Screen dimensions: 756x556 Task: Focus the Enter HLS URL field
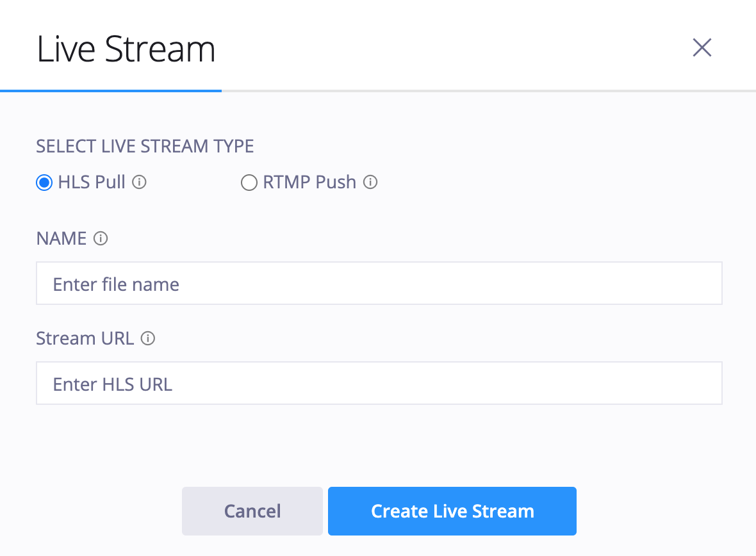coord(379,383)
